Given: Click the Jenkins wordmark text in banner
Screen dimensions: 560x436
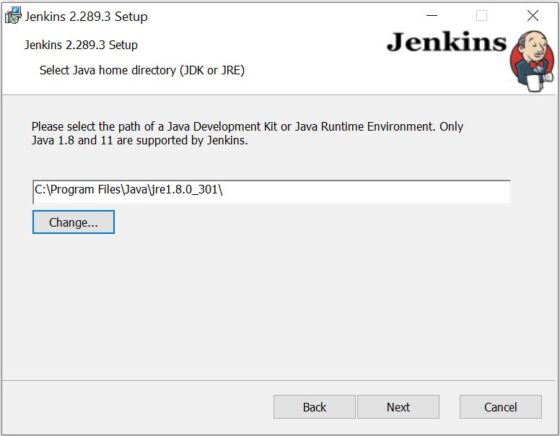Looking at the screenshot, I should coord(447,42).
